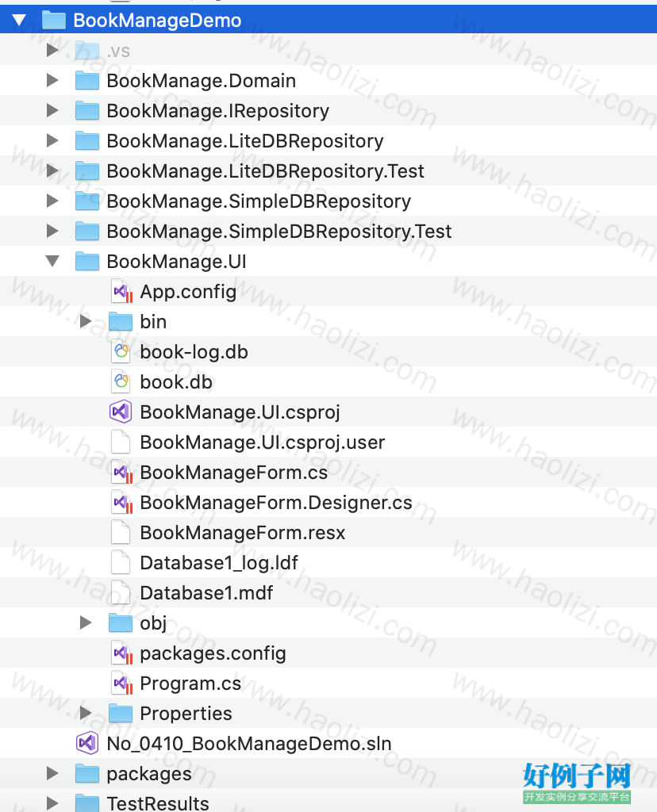Select the Properties folder name
The height and width of the screenshot is (812, 657).
tap(186, 714)
